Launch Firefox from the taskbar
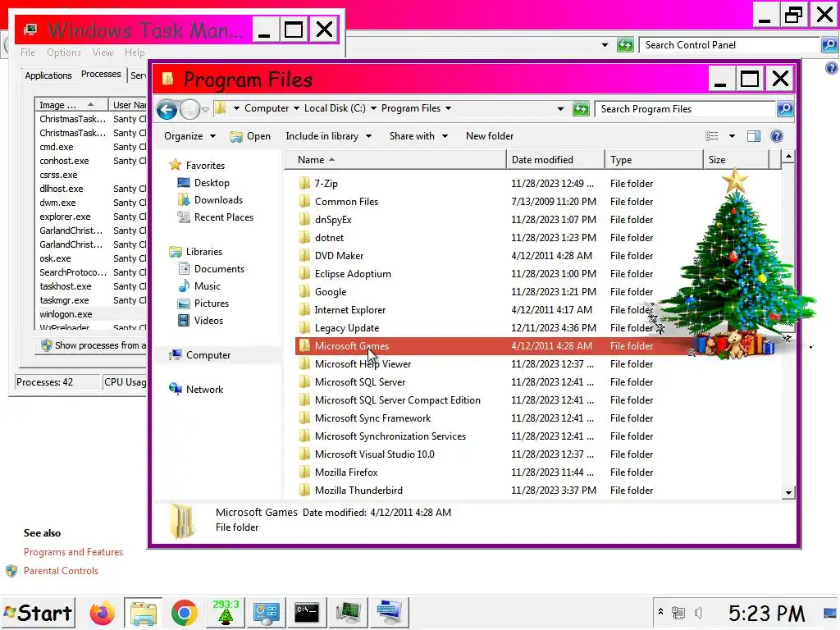 pyautogui.click(x=102, y=613)
